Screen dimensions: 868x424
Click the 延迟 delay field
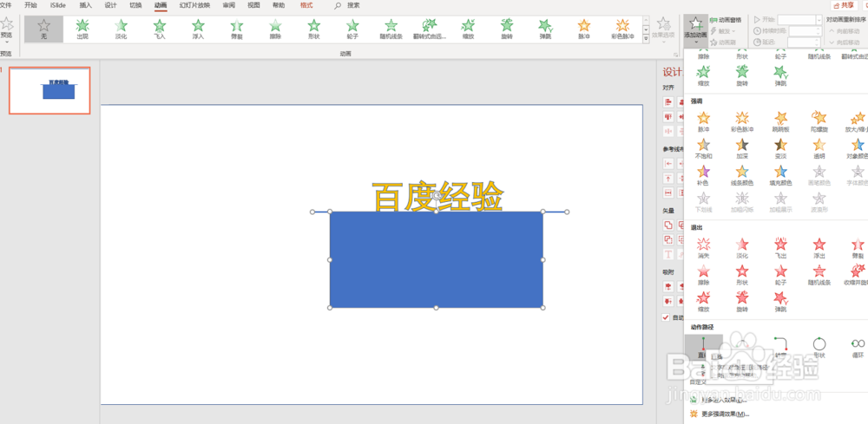point(802,42)
